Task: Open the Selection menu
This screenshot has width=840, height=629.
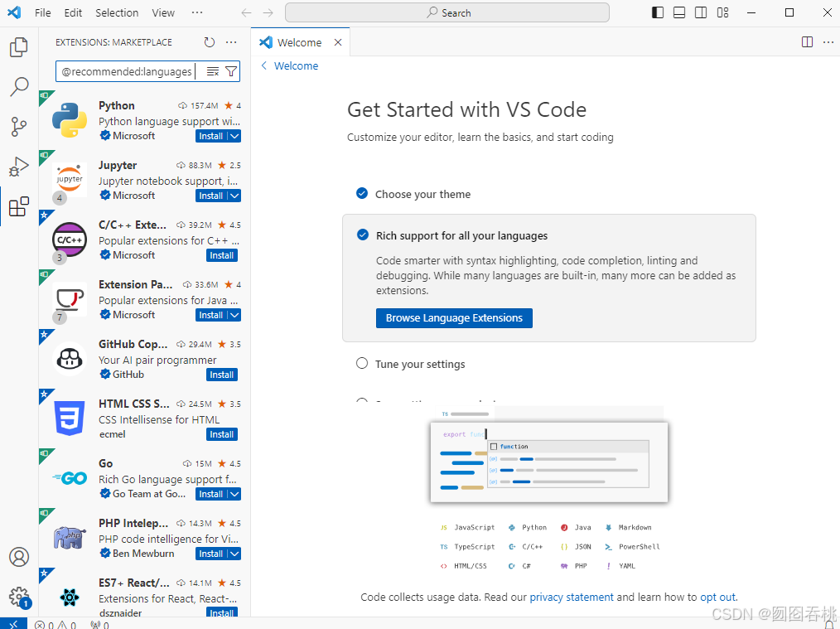Action: (117, 13)
